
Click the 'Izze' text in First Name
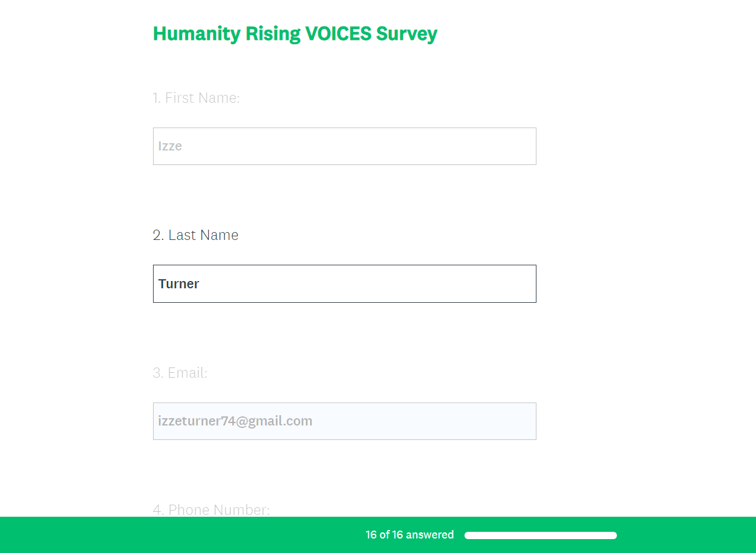pos(170,146)
